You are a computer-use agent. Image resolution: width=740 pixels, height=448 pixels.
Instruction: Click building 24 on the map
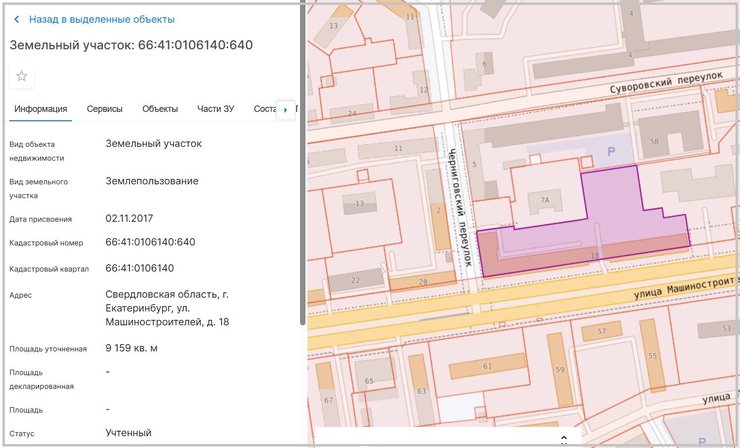click(352, 113)
